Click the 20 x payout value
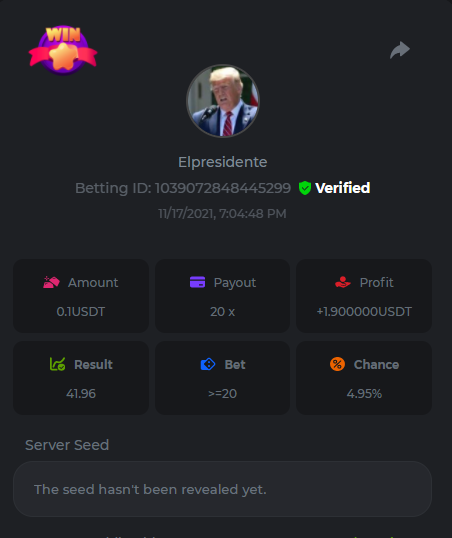Viewport: 452px width, 538px height. tap(222, 312)
